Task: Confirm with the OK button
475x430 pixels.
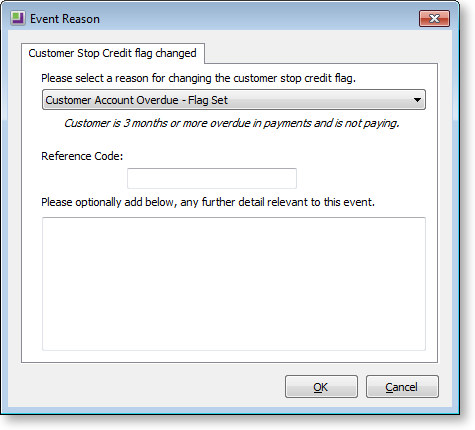Action: click(x=321, y=387)
